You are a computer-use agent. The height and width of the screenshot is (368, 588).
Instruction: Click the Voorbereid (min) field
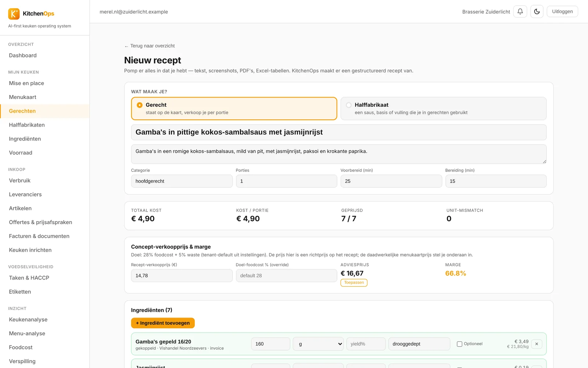[391, 181]
